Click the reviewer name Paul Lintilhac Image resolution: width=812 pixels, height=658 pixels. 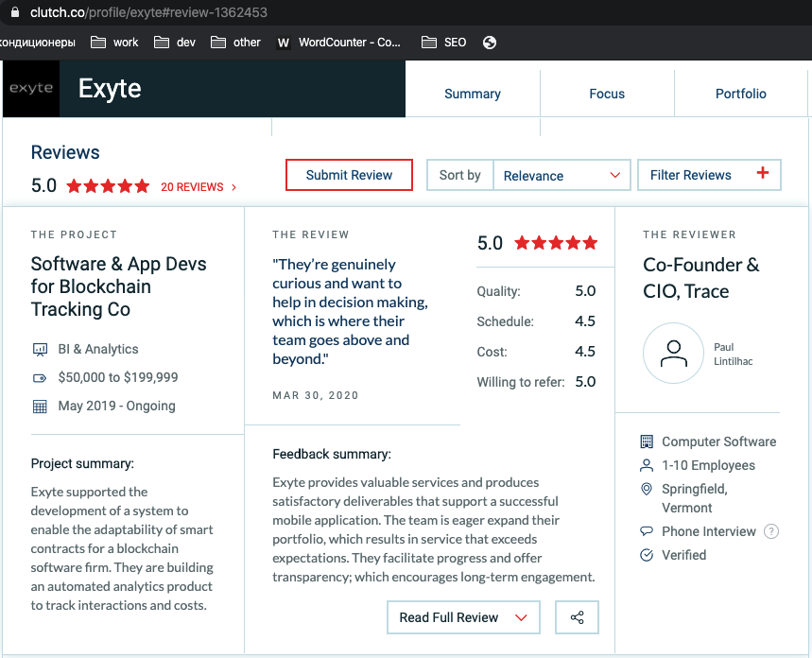[x=734, y=354]
